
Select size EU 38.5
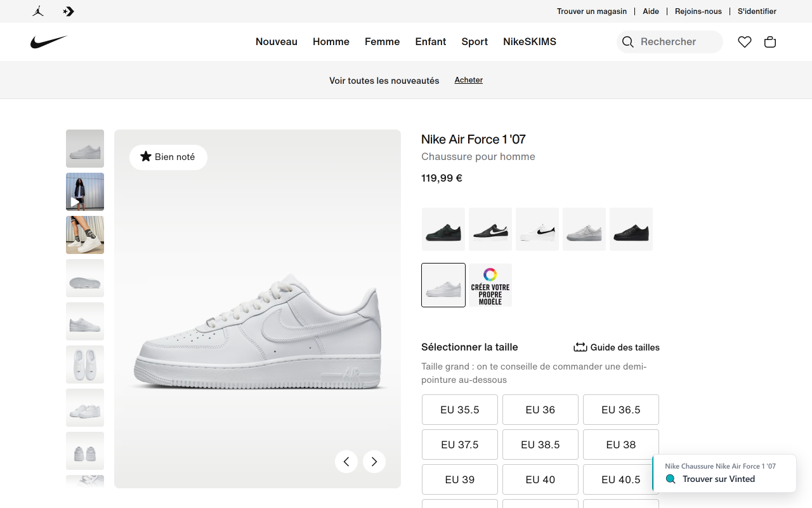click(540, 444)
